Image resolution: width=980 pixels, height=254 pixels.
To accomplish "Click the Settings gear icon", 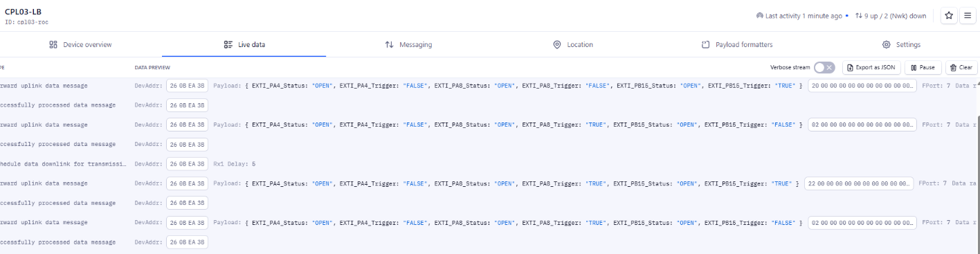I will click(x=887, y=45).
